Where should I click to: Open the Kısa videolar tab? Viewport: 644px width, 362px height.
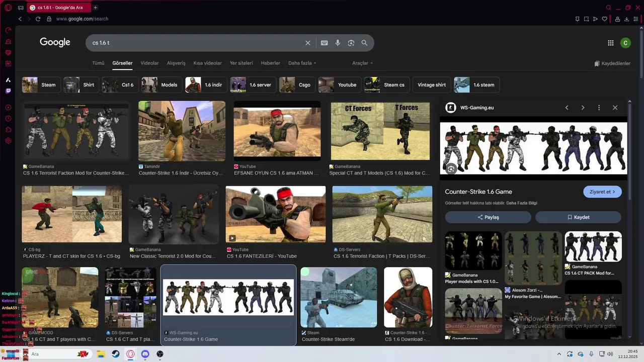pyautogui.click(x=208, y=63)
